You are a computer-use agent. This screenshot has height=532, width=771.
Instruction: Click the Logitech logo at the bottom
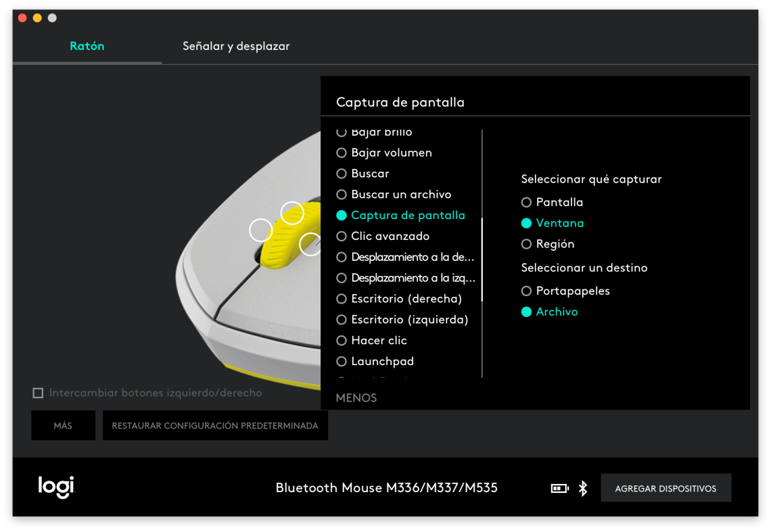(x=56, y=487)
